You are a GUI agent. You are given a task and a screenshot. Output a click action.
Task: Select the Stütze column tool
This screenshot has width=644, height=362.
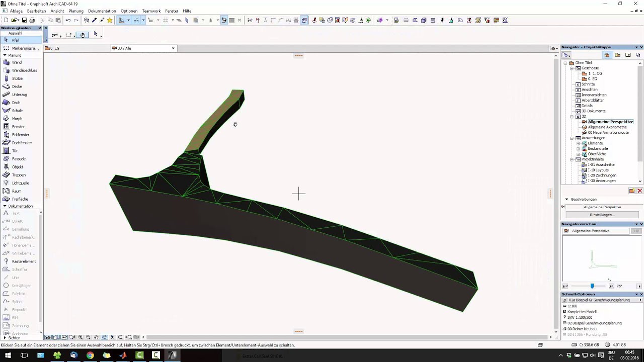coord(21,78)
